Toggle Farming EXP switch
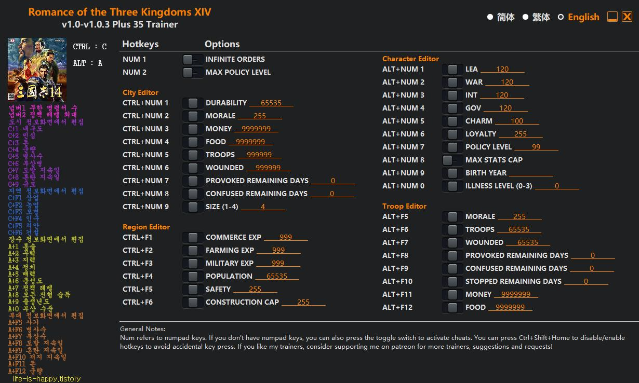 click(192, 250)
